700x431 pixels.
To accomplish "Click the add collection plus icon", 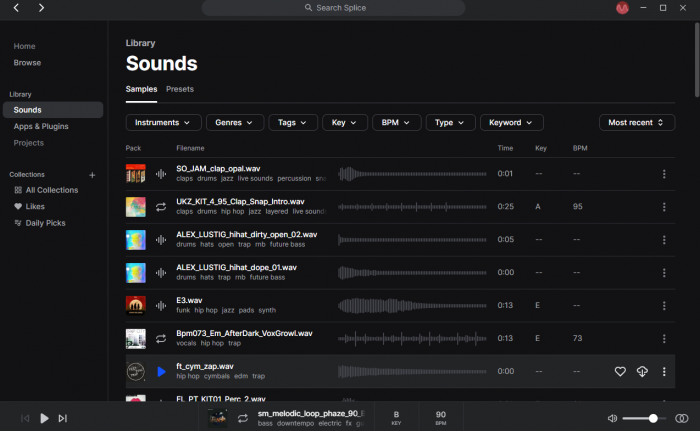I will coord(92,174).
